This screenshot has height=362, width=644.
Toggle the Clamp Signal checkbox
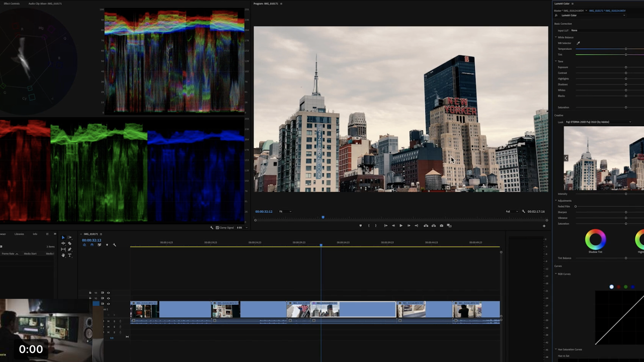217,228
